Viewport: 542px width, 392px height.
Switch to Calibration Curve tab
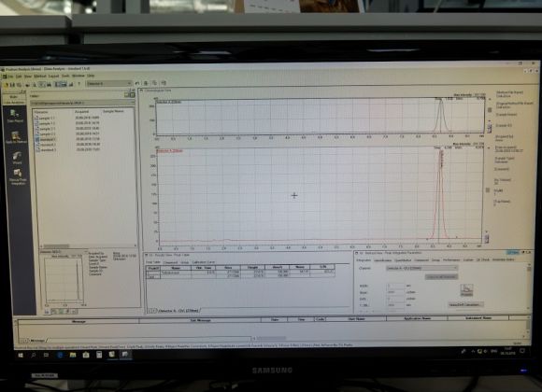[x=204, y=262]
